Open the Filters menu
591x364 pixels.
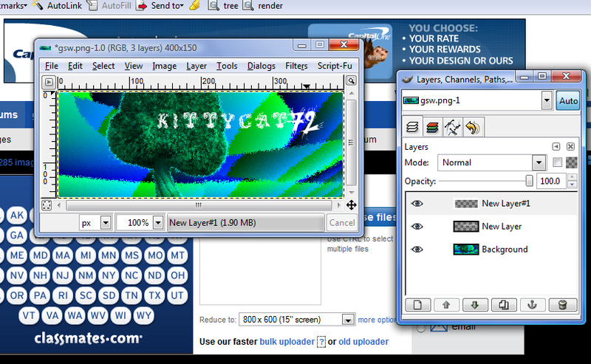pos(296,66)
